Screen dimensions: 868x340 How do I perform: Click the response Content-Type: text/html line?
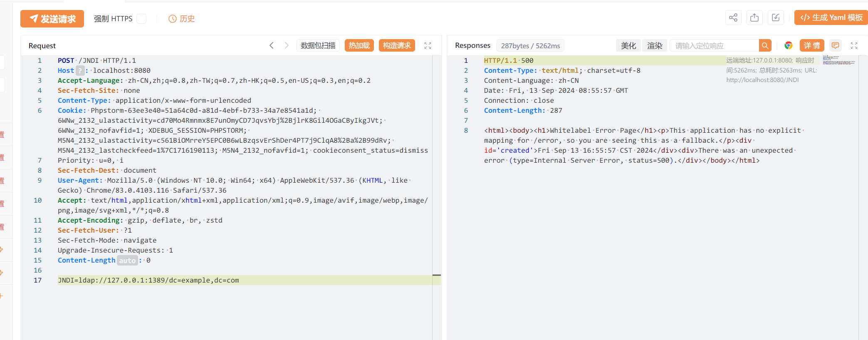point(562,70)
